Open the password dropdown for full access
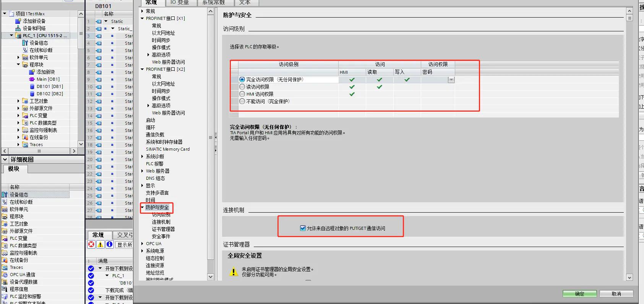This screenshot has width=644, height=304. point(451,80)
